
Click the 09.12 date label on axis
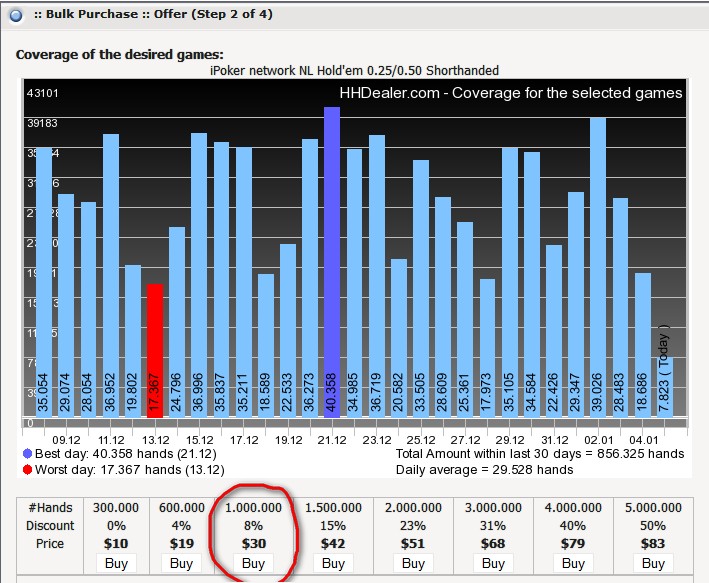pos(66,440)
